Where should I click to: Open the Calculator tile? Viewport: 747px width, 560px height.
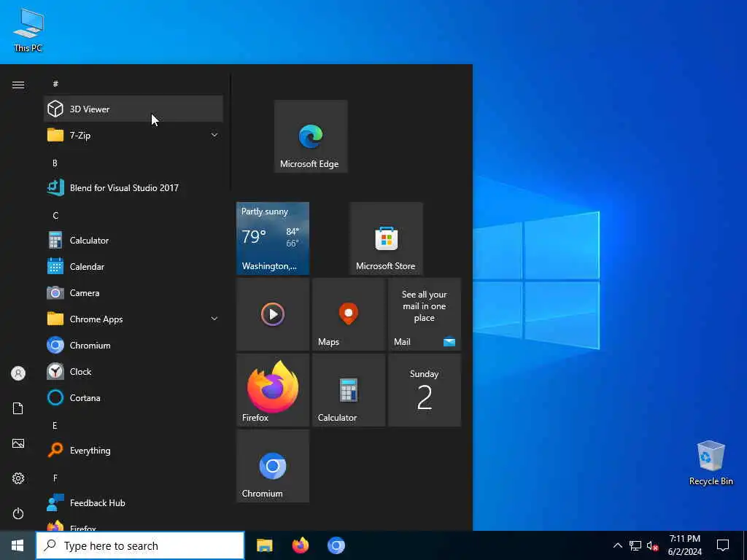click(x=348, y=390)
